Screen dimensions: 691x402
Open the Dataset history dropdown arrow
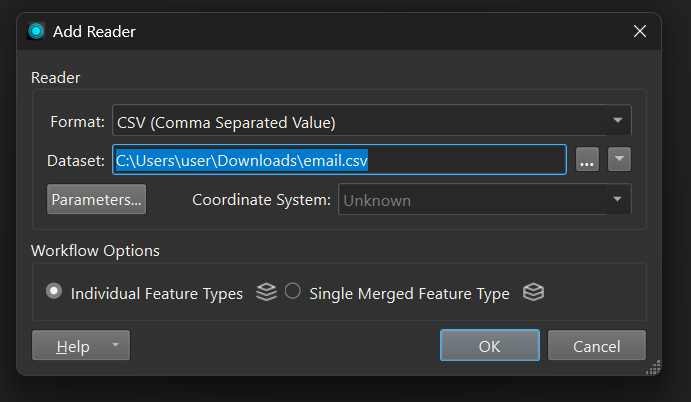(619, 160)
